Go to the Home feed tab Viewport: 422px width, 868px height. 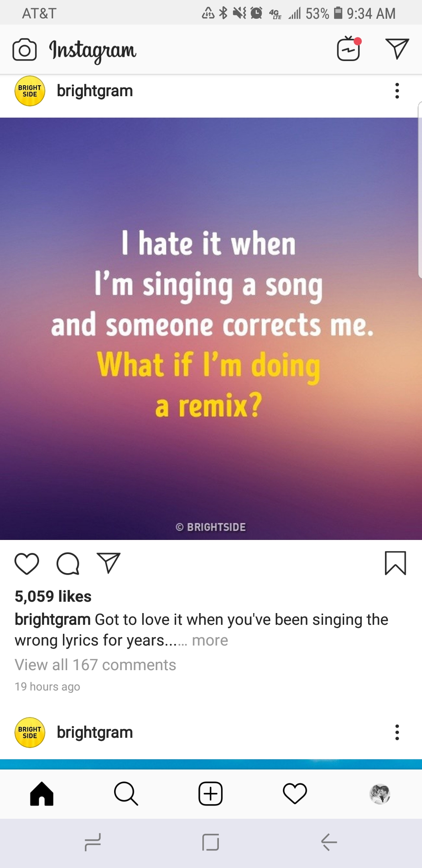(x=42, y=794)
